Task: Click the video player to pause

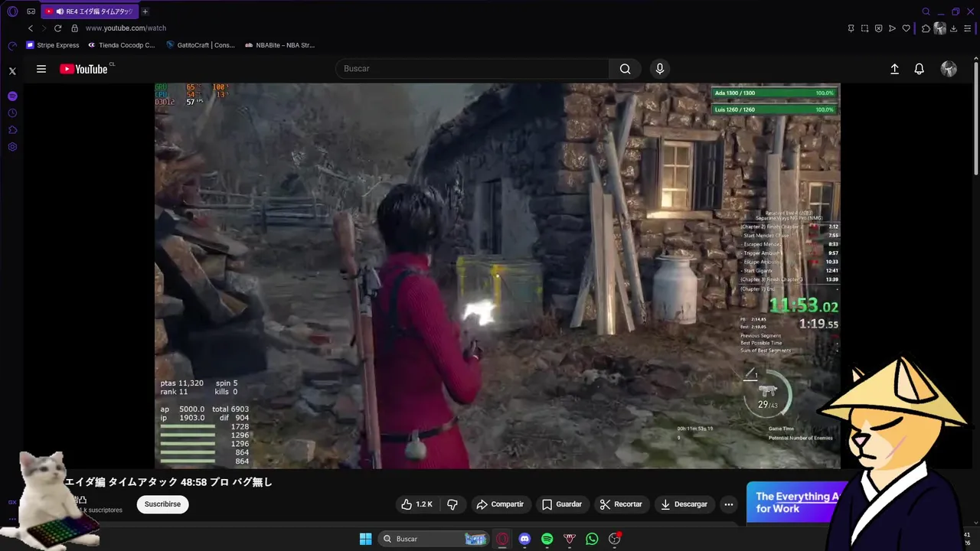Action: [498, 275]
